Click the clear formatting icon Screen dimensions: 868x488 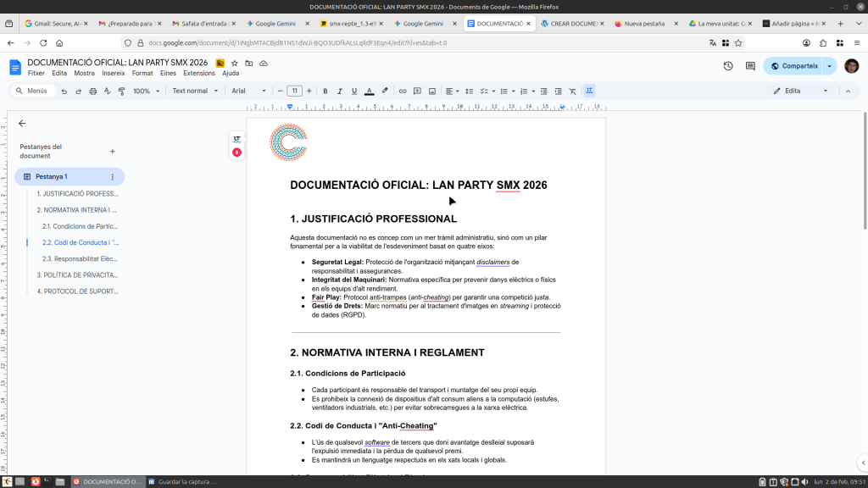point(572,91)
